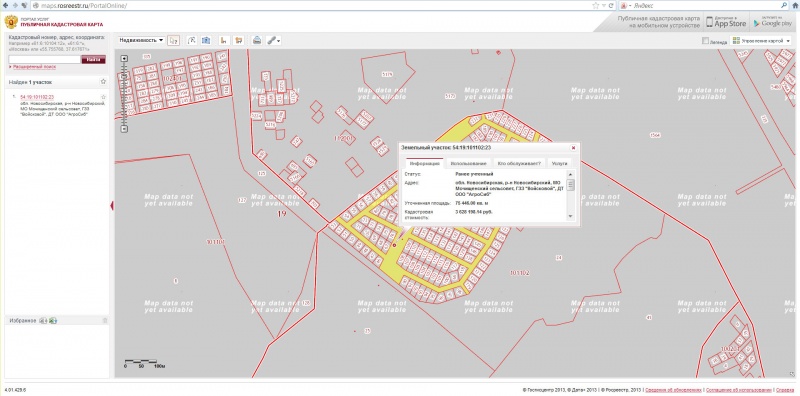Click the orange cart toolbar icon
The image size is (800, 396).
(x=238, y=40)
